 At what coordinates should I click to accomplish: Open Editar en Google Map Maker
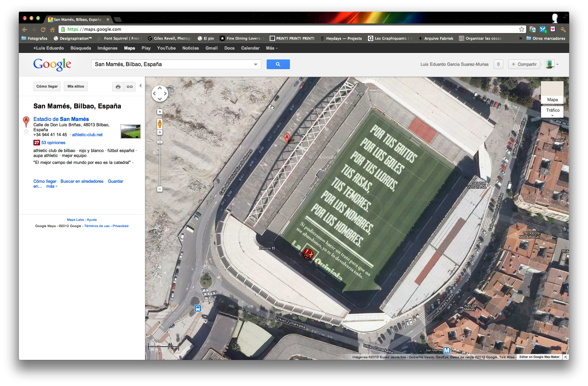539,357
